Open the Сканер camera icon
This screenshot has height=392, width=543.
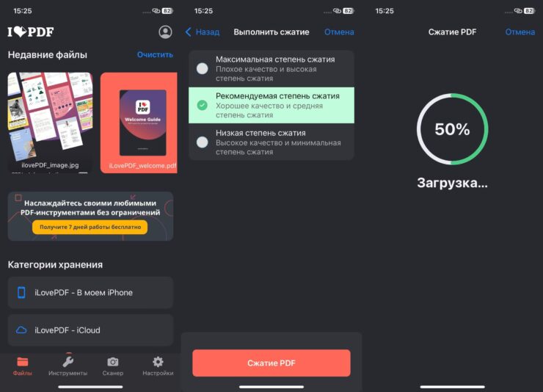click(x=112, y=362)
